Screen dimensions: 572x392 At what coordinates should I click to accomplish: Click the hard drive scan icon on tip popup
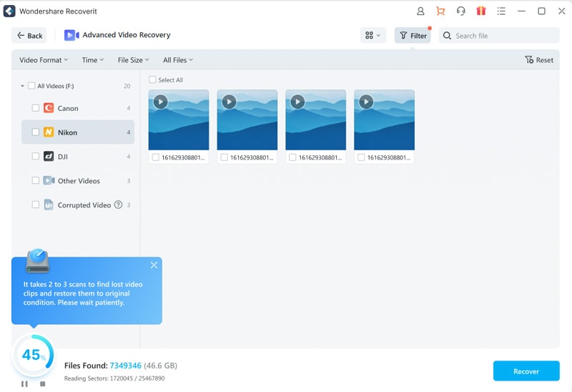click(38, 260)
